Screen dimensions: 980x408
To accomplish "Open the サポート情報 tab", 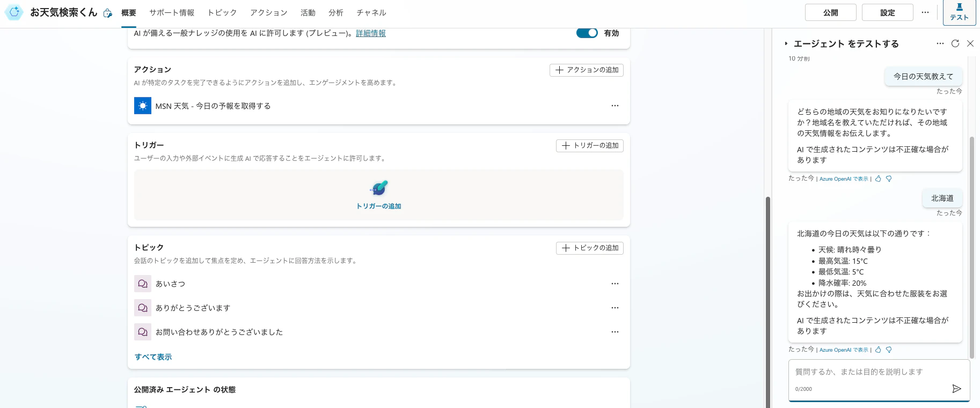I will [172, 12].
